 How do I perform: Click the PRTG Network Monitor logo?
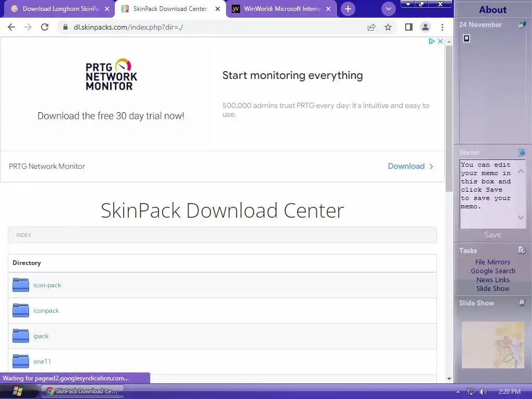pyautogui.click(x=111, y=75)
